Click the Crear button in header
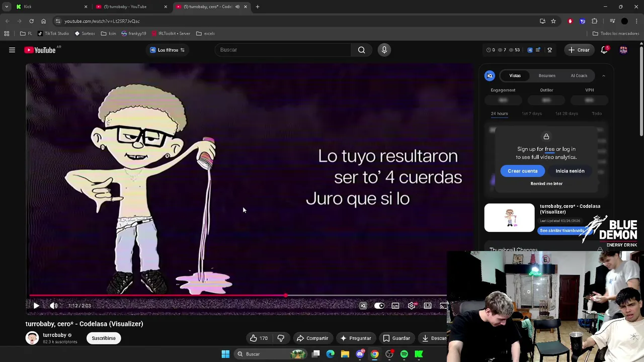The height and width of the screenshot is (362, 644). [579, 50]
